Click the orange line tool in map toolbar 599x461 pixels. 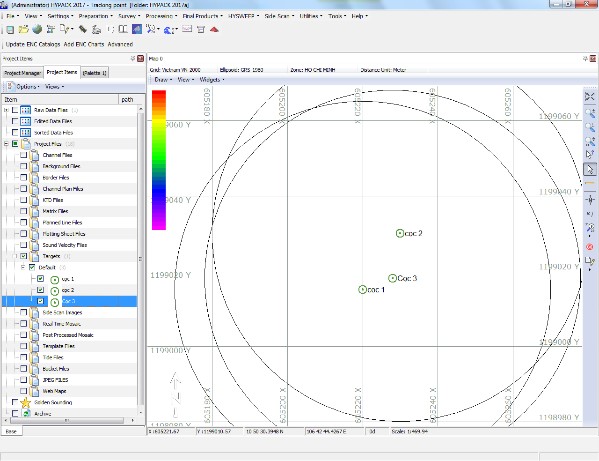(x=589, y=183)
